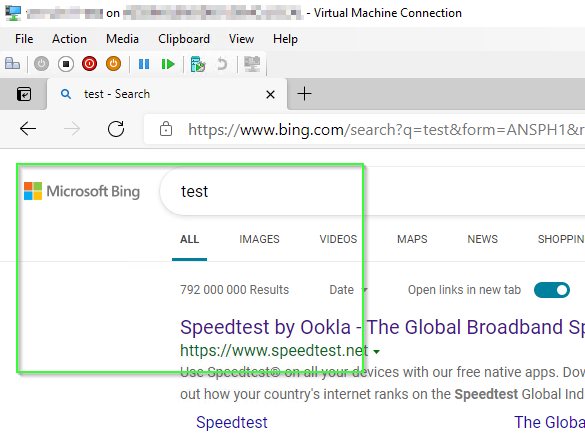Viewport: 585px width, 436px height.
Task: Open the Help menu
Action: pos(285,39)
